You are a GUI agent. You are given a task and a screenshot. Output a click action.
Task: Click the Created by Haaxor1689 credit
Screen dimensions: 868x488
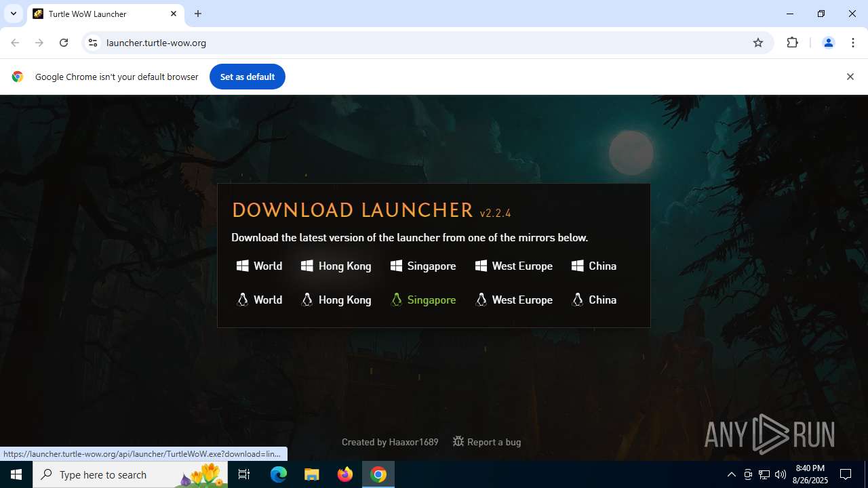click(x=390, y=442)
